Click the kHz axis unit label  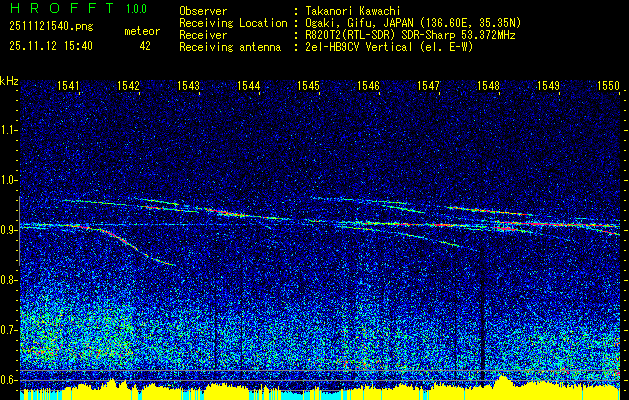pos(9,81)
